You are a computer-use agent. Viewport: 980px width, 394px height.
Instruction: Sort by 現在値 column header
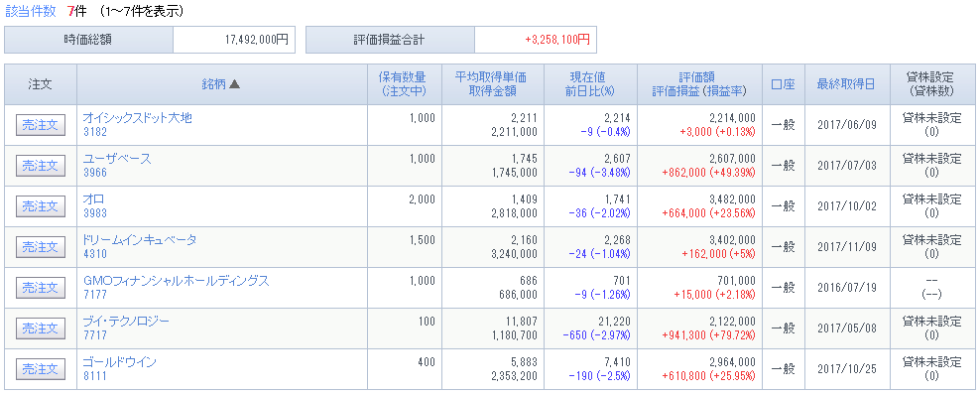pos(587,77)
